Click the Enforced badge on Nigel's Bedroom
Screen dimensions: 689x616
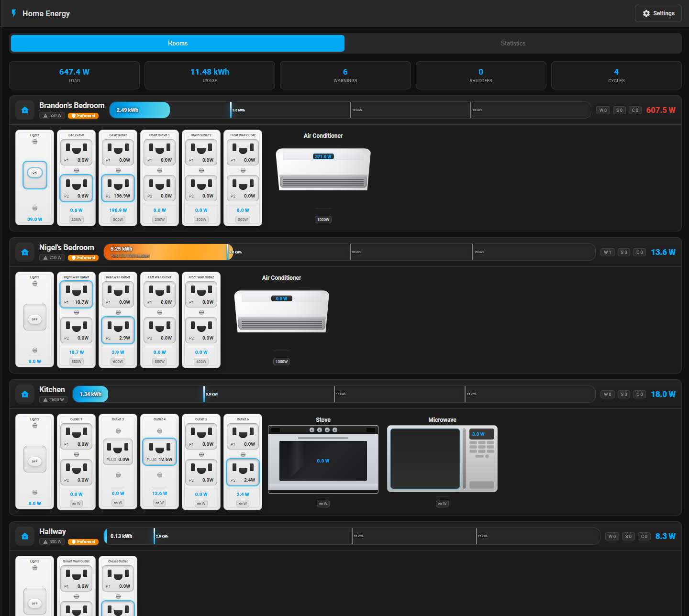(x=83, y=258)
